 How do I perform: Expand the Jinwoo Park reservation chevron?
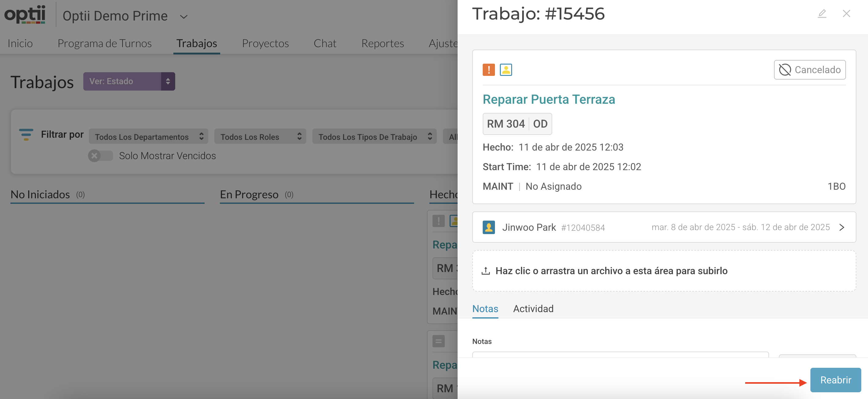tap(842, 227)
